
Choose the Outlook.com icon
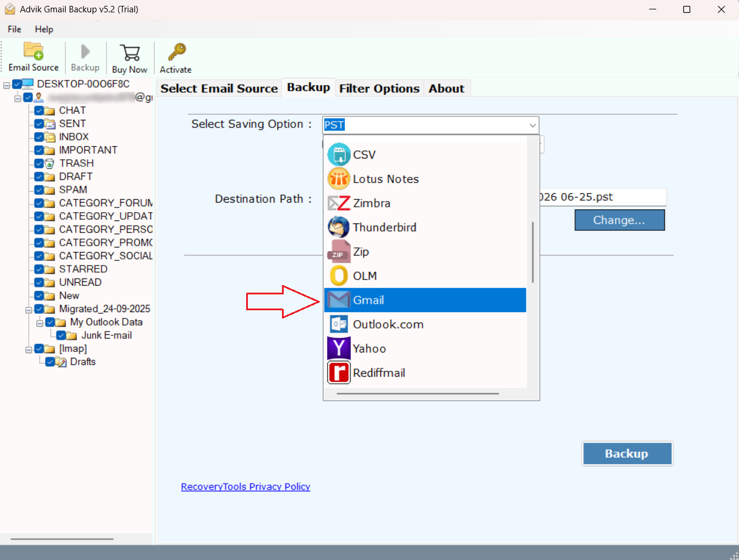[338, 324]
